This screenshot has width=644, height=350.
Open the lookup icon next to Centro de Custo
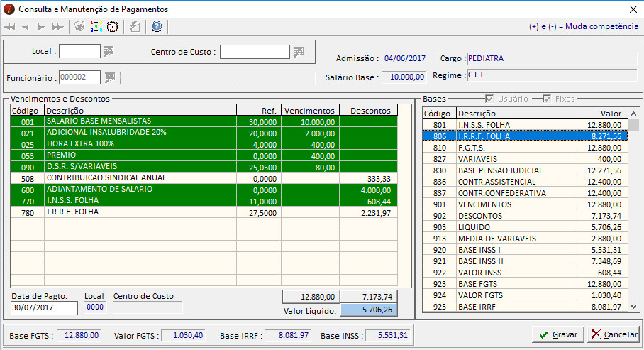pyautogui.click(x=299, y=52)
